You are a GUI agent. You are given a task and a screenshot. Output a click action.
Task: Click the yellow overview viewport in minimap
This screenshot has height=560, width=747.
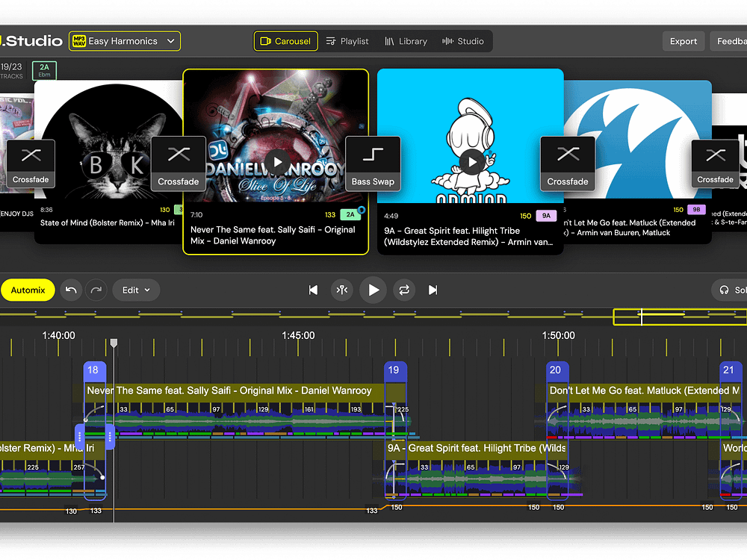coord(680,317)
